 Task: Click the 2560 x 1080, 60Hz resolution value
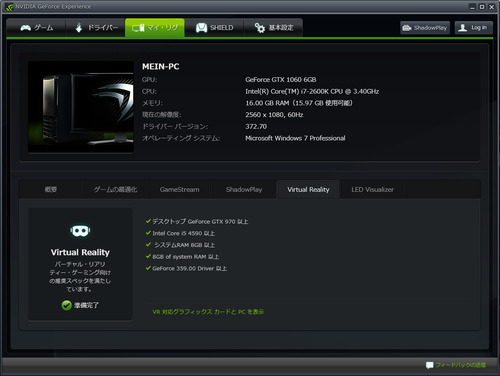274,115
